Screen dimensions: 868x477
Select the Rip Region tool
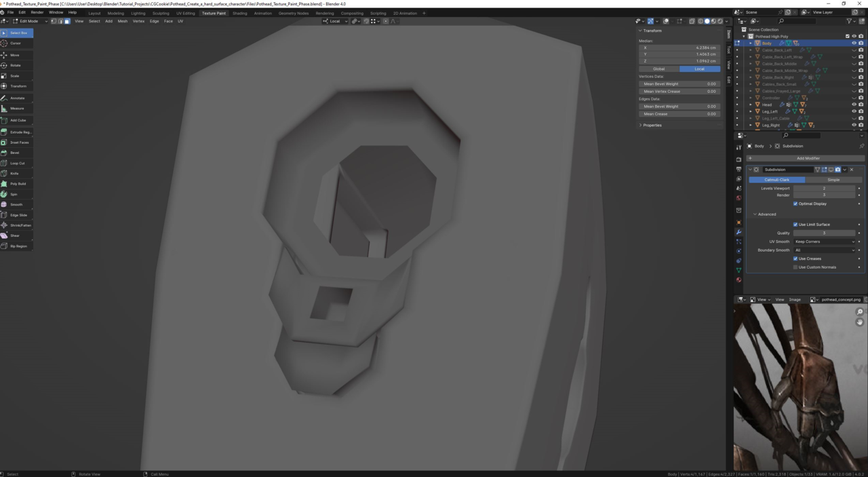pos(18,246)
